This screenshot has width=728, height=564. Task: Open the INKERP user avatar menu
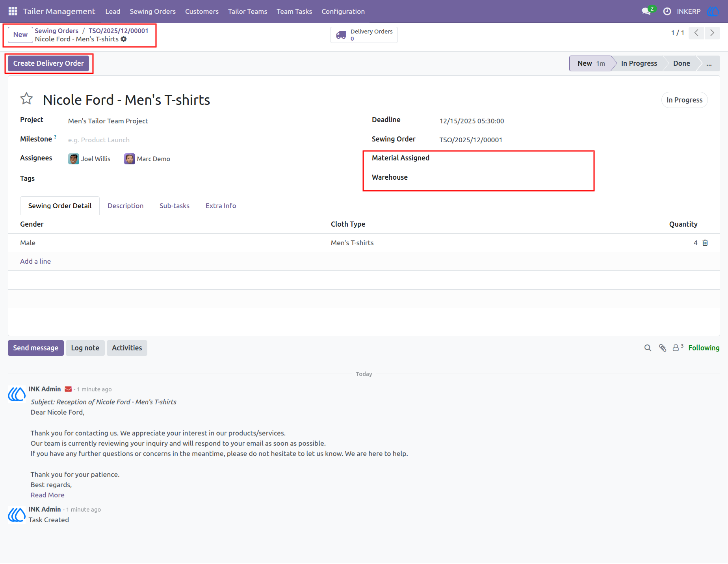[x=713, y=11]
